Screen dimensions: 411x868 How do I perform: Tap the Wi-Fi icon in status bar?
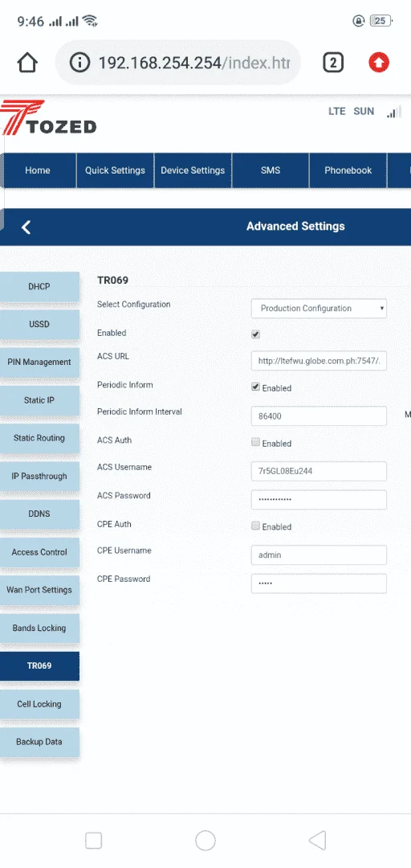point(90,21)
